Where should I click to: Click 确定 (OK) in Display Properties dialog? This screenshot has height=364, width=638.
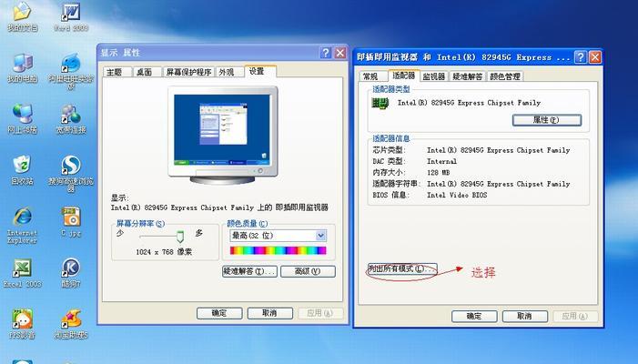pos(219,313)
